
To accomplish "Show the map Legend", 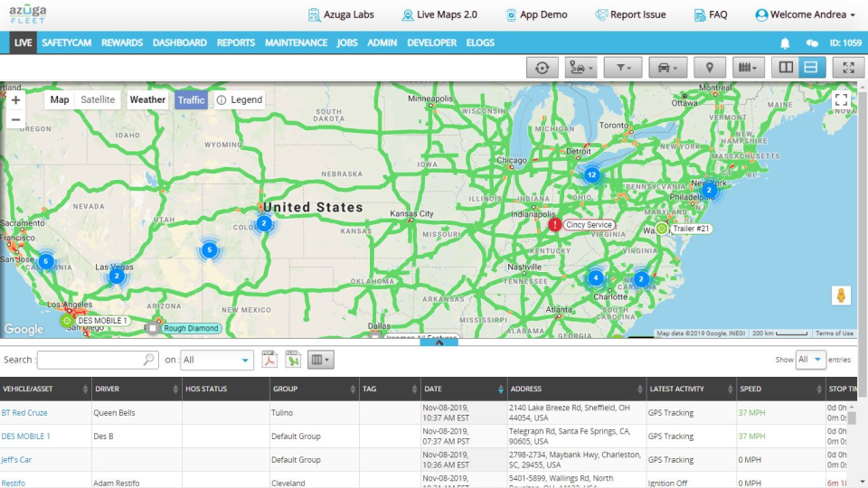I will (x=239, y=99).
